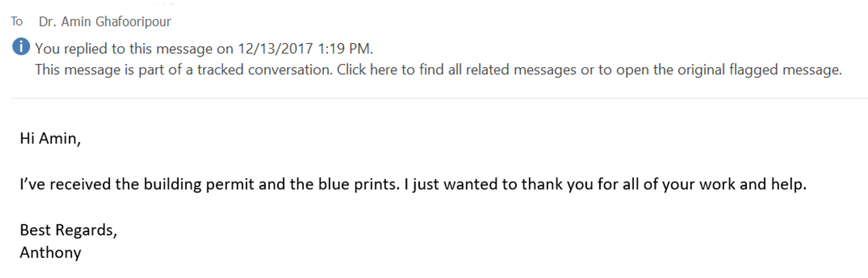
Task: Click the 1:19 PM reply time
Action: pyautogui.click(x=344, y=49)
